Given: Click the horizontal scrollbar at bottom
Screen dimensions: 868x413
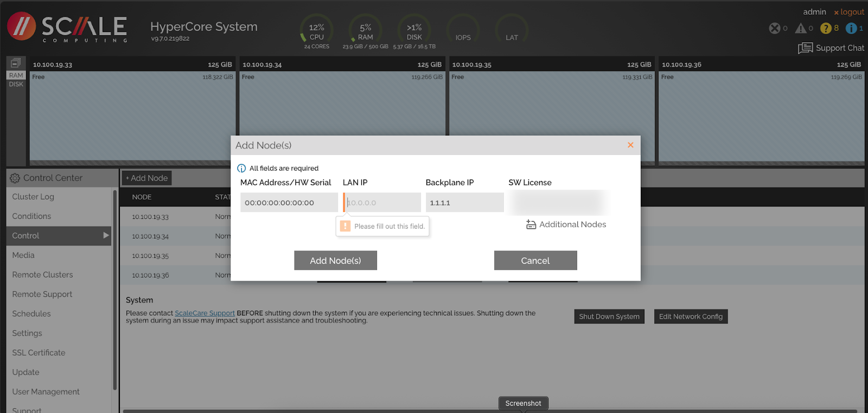Looking at the screenshot, I should 490,411.
